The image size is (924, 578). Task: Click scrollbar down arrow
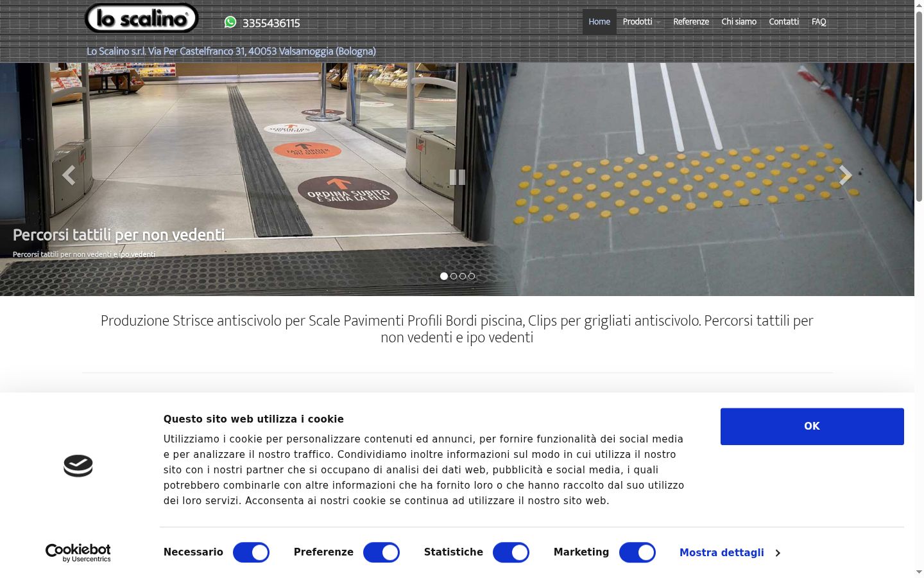click(919, 572)
